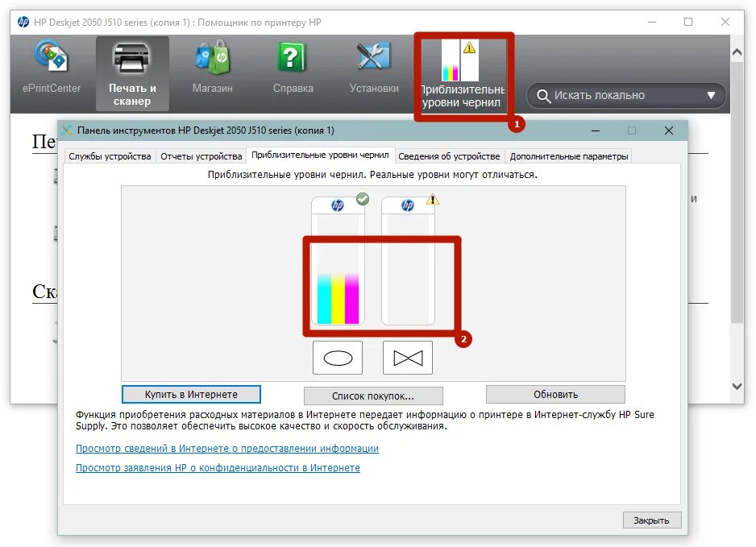Viewport: 756px width, 547px height.
Task: Click the oval cartridge shape symbol
Action: pyautogui.click(x=338, y=358)
